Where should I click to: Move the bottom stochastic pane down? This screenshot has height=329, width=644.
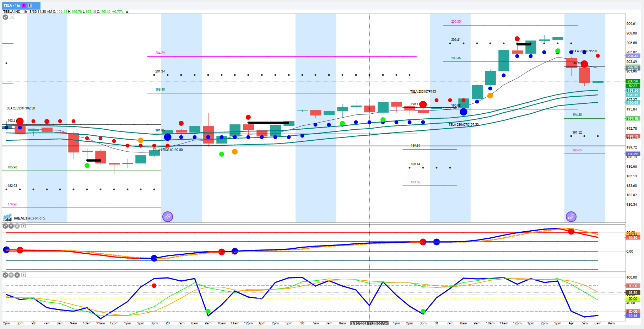click(11, 275)
